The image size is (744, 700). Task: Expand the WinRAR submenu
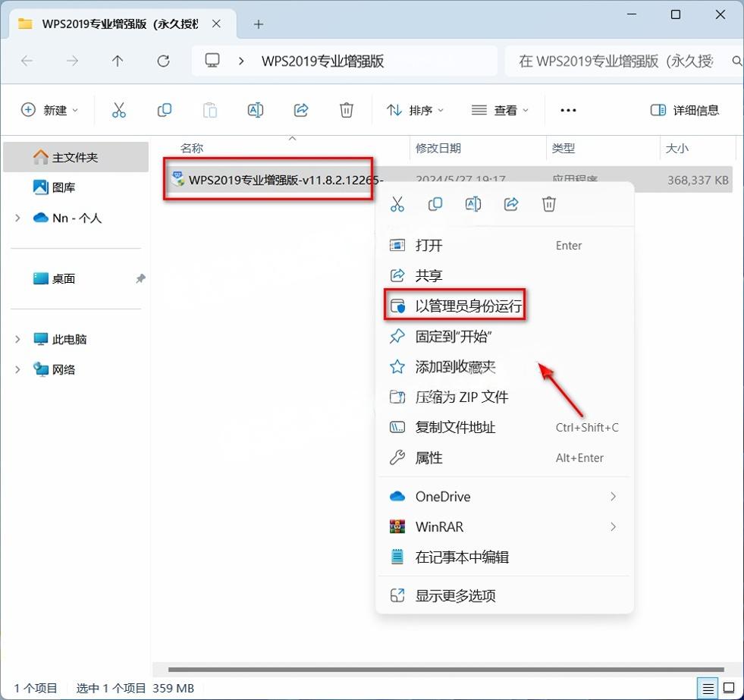(x=613, y=527)
